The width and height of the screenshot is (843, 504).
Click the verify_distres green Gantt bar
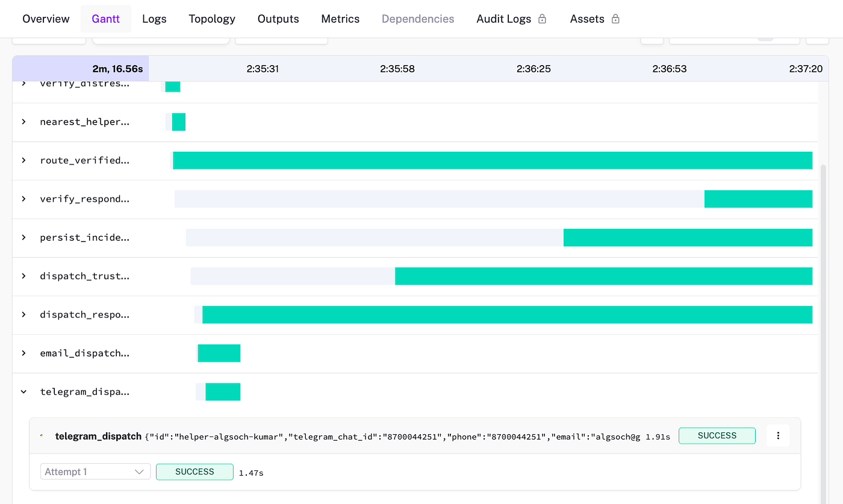click(173, 86)
